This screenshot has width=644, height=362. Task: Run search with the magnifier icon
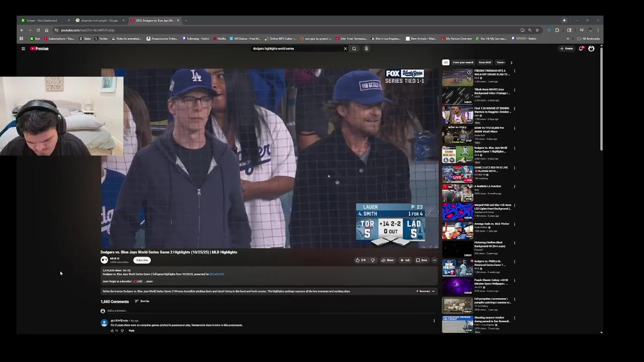point(354,49)
